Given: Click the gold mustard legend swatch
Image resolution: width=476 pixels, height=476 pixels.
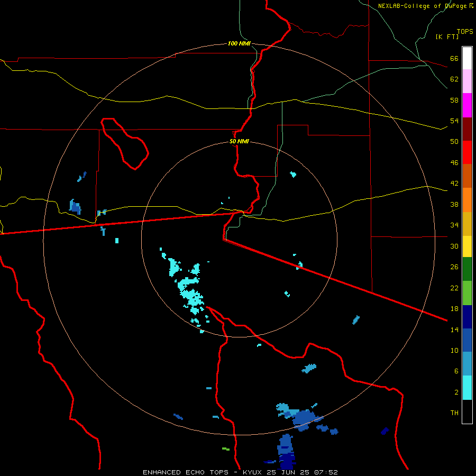Looking at the screenshot, I should coord(467,224).
